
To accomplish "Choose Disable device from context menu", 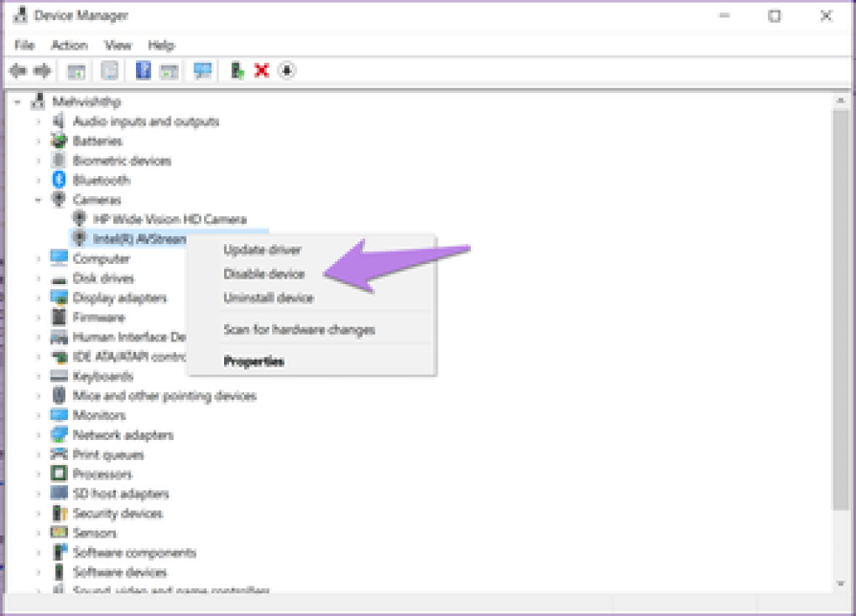I will coord(264,274).
